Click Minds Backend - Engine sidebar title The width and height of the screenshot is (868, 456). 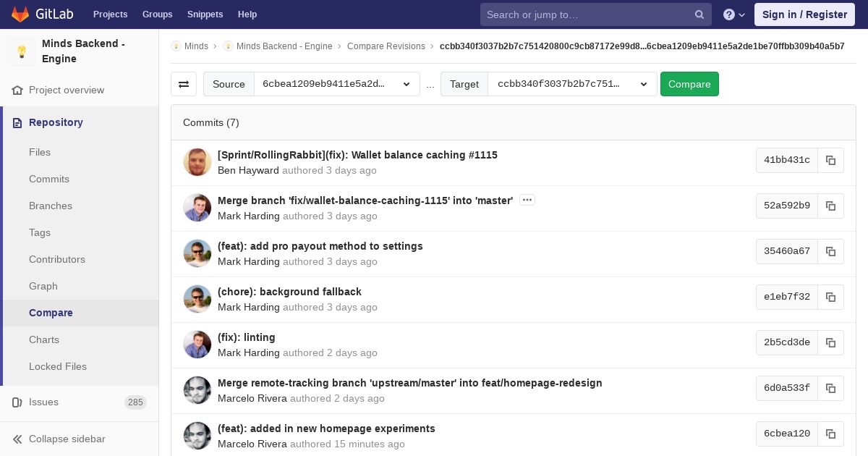pyautogui.click(x=83, y=51)
